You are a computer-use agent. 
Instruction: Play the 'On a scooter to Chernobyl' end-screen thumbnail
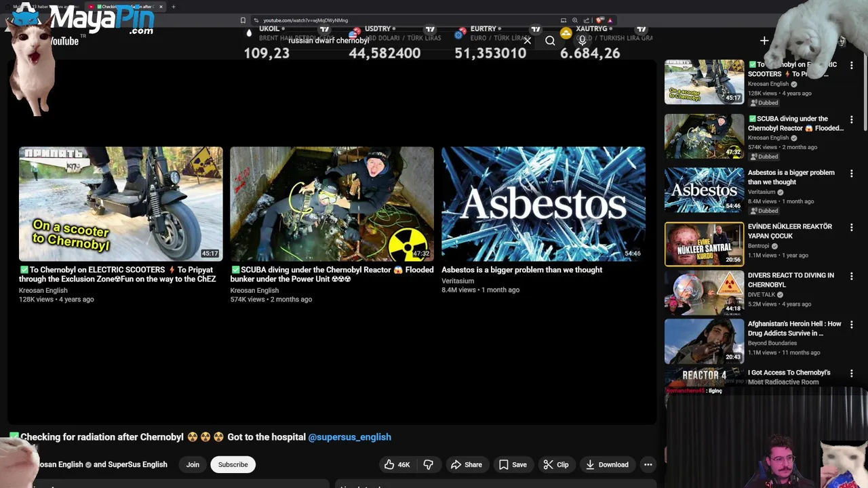[x=121, y=203]
